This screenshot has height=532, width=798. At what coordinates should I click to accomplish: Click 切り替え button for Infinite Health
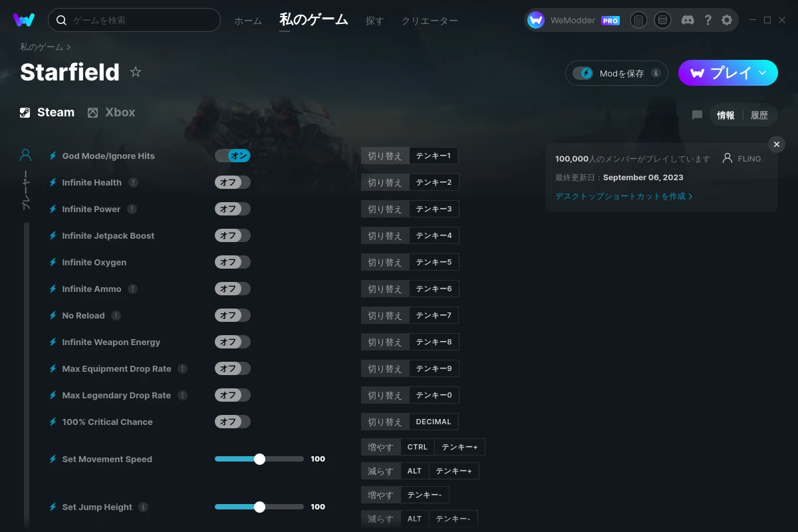coord(385,182)
